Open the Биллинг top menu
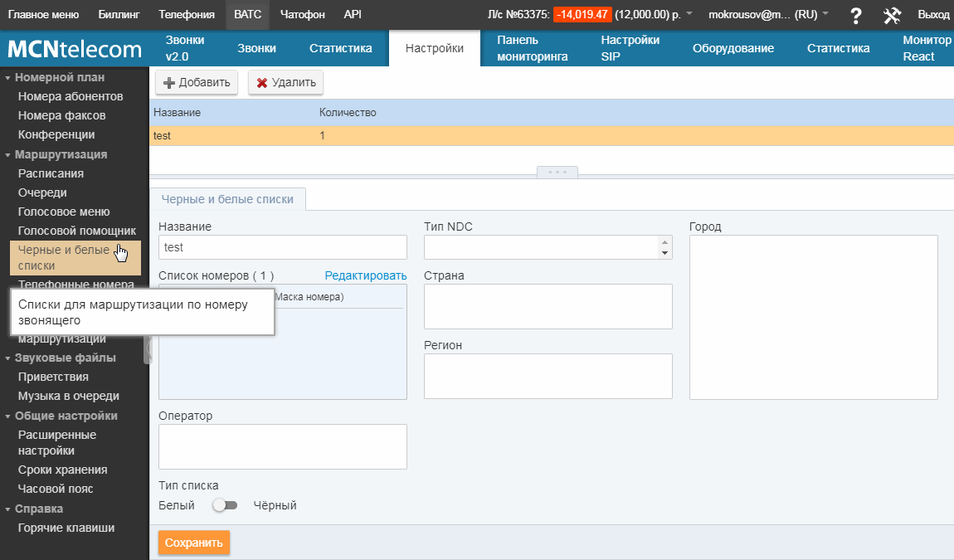The width and height of the screenshot is (954, 560). [119, 14]
